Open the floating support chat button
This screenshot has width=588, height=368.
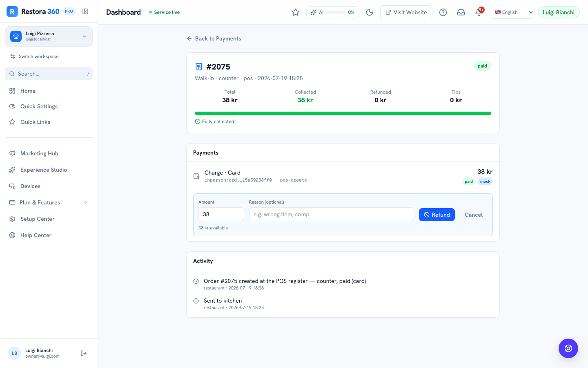pos(568,348)
